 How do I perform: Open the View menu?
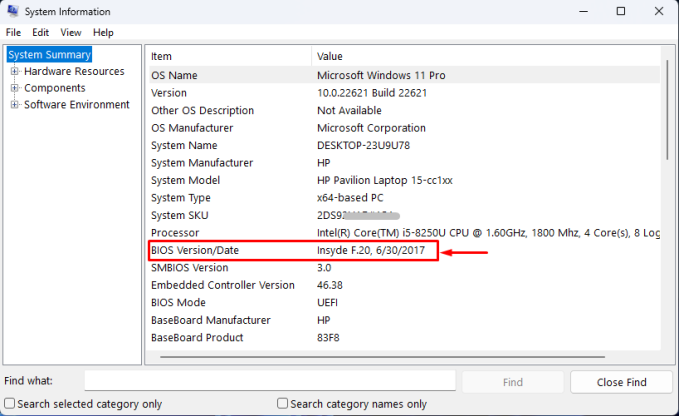point(70,32)
